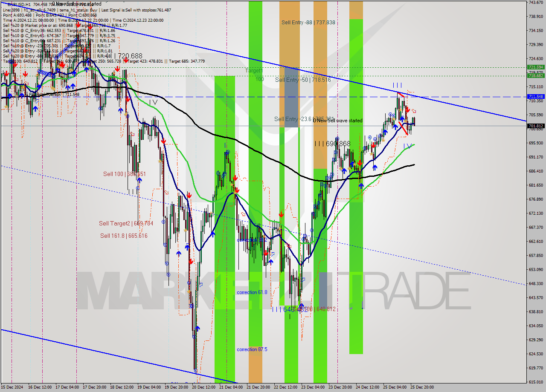Click 648.330 on the price axis
This screenshot has height=392, width=546.
[x=536, y=284]
